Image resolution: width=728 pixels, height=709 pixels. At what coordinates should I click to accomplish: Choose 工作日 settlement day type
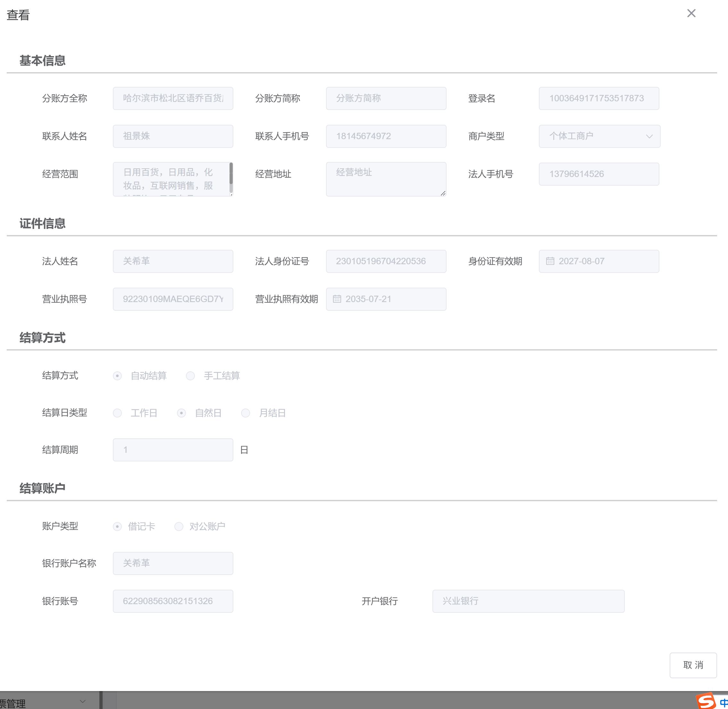point(117,413)
